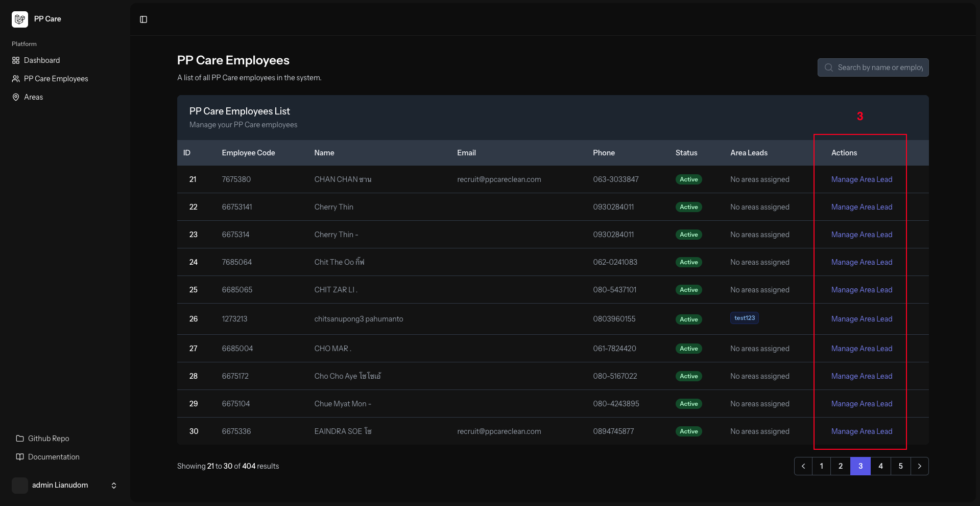Viewport: 980px width, 506px height.
Task: Go to page 5
Action: coord(900,466)
